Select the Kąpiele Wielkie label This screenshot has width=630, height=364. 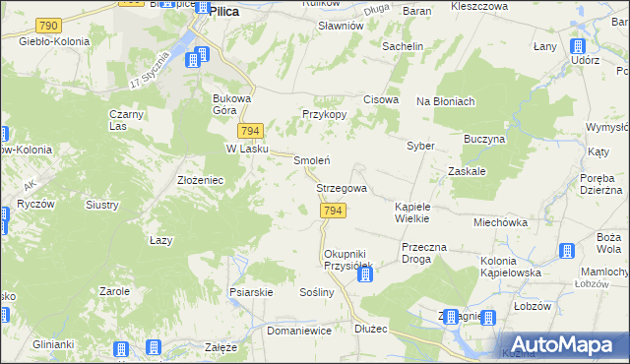coord(412,212)
